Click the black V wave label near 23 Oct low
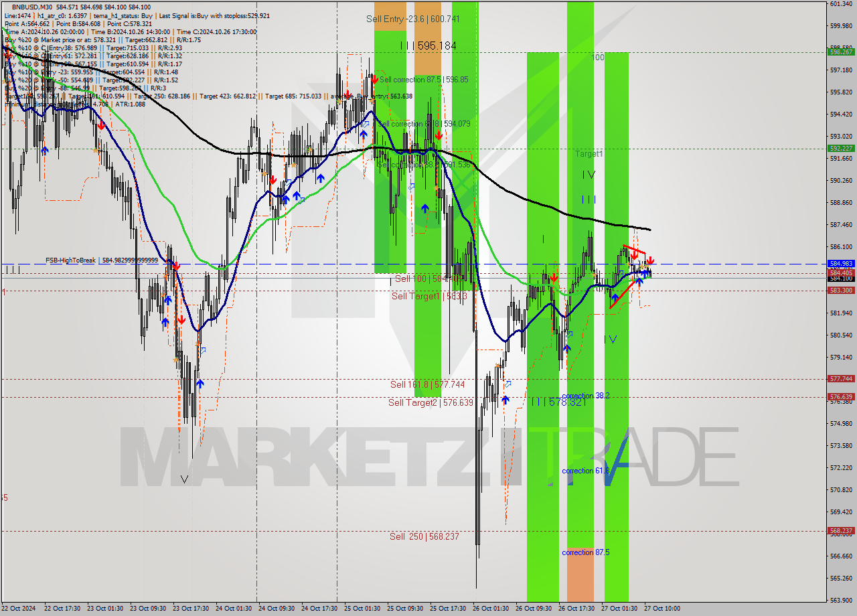 (x=184, y=479)
